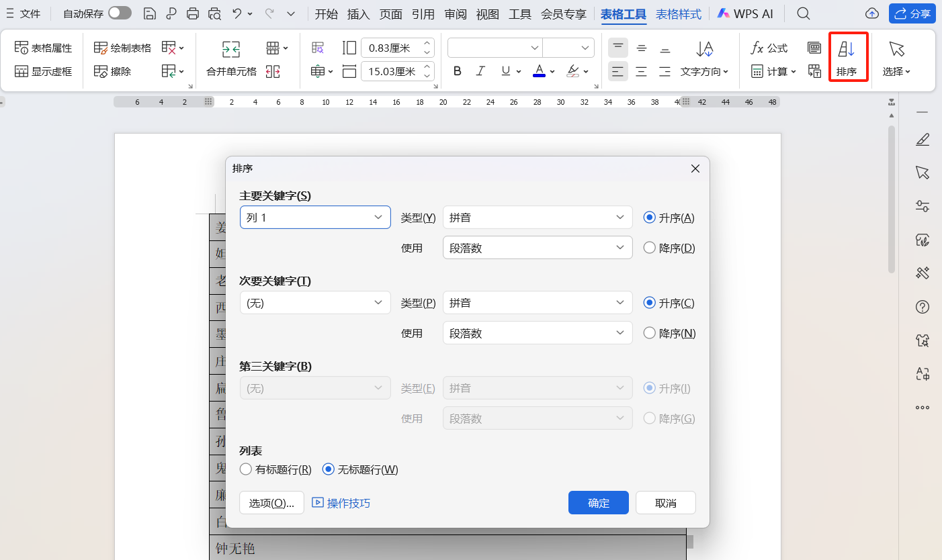Click the italic formatting icon
942x560 pixels.
(480, 71)
